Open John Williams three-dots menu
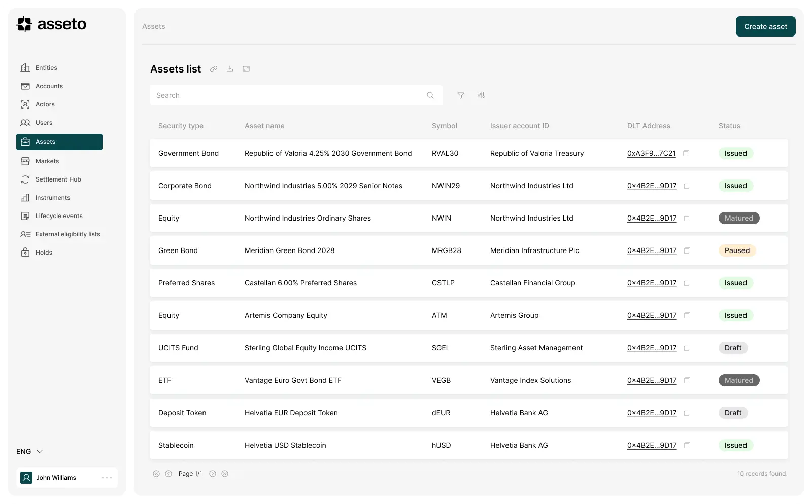 click(107, 478)
